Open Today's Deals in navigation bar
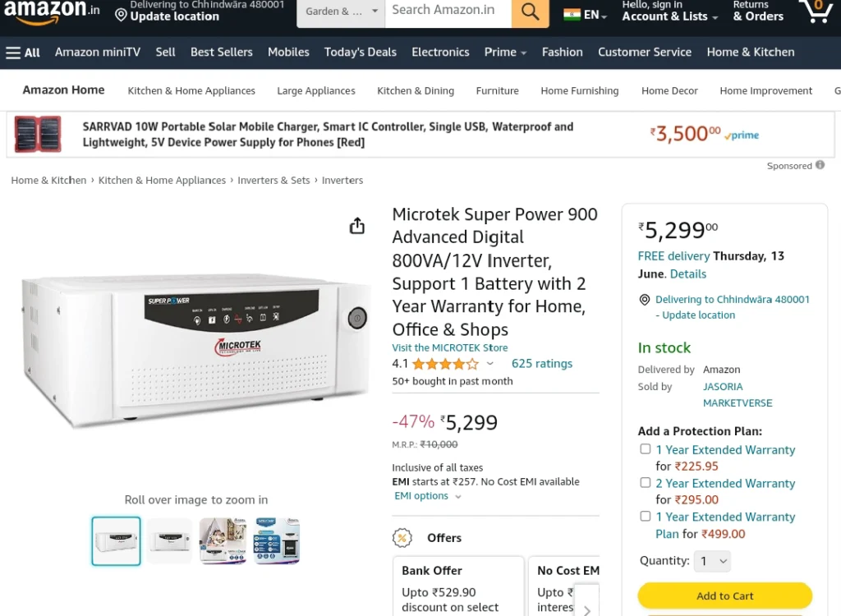 click(361, 52)
